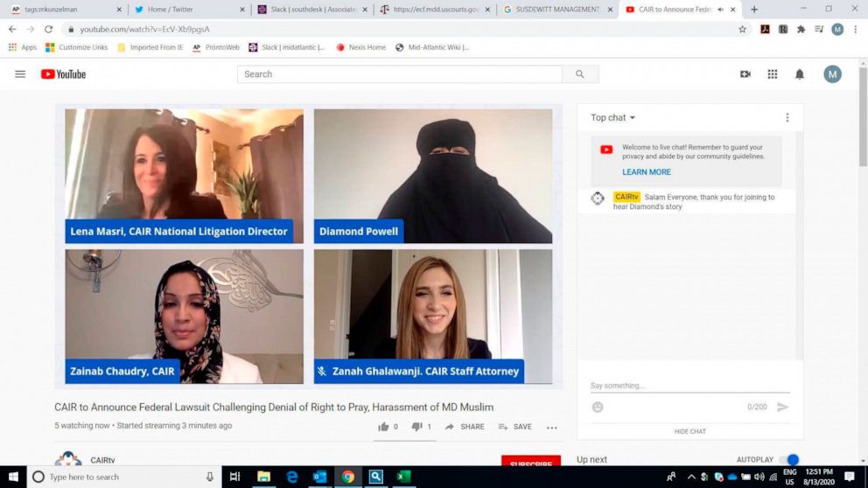
Task: Click HIDE CHAT button
Action: point(689,431)
